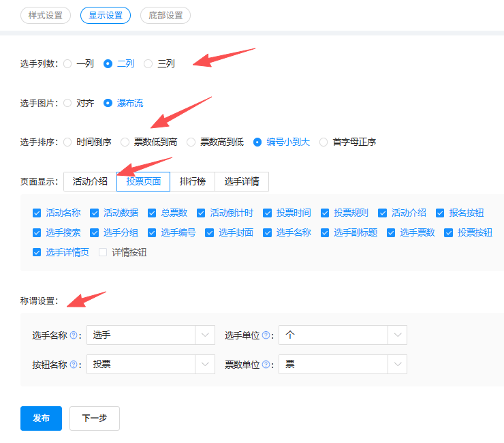The height and width of the screenshot is (443, 504).
Task: Toggle 选手名称 checkbox
Action: coord(267,233)
